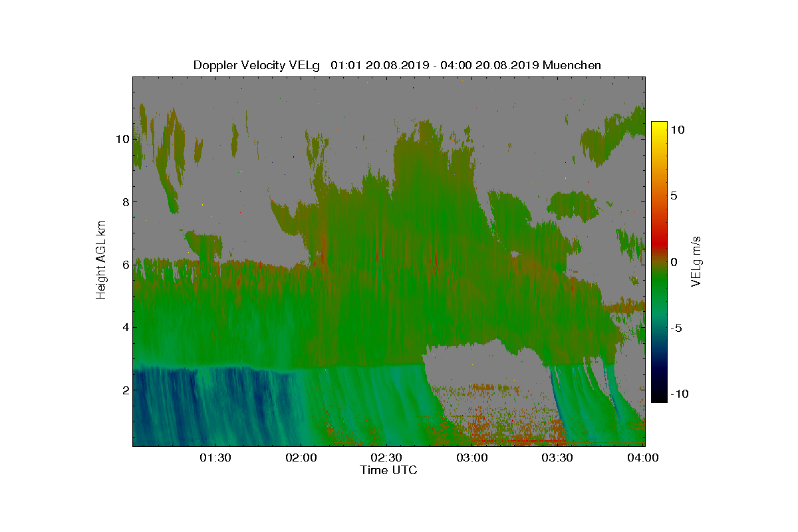Click the colorbar label '5'
Screen dimensions: 798x532
pos(674,196)
